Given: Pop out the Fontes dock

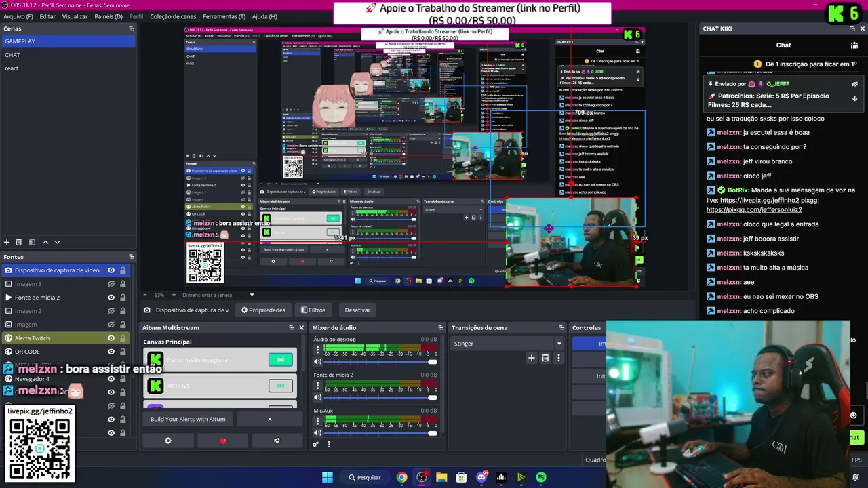Looking at the screenshot, I should click(x=131, y=257).
